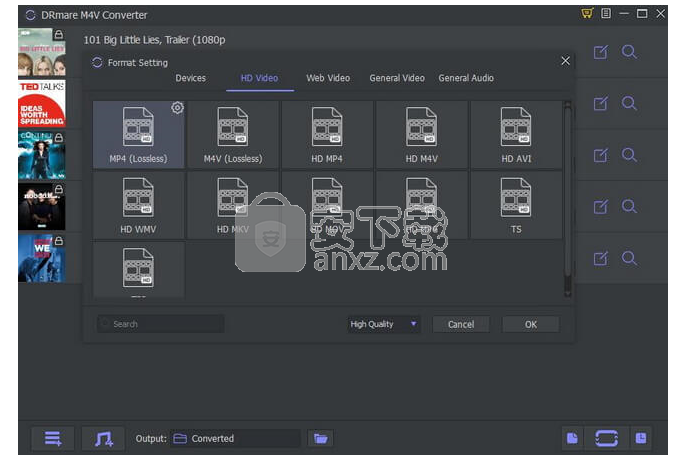Image resolution: width=687 pixels, height=467 pixels.
Task: Start conversion with the convert icon
Action: click(x=606, y=439)
